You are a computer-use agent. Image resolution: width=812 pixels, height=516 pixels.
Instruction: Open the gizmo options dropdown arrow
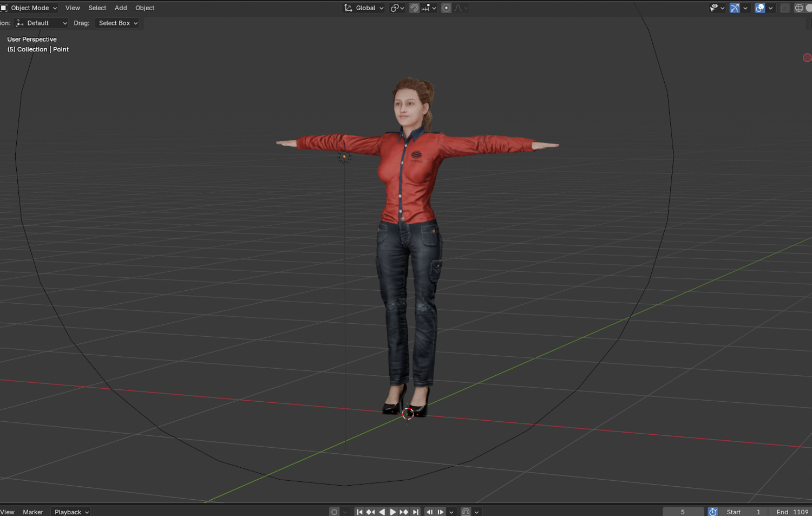tap(745, 8)
